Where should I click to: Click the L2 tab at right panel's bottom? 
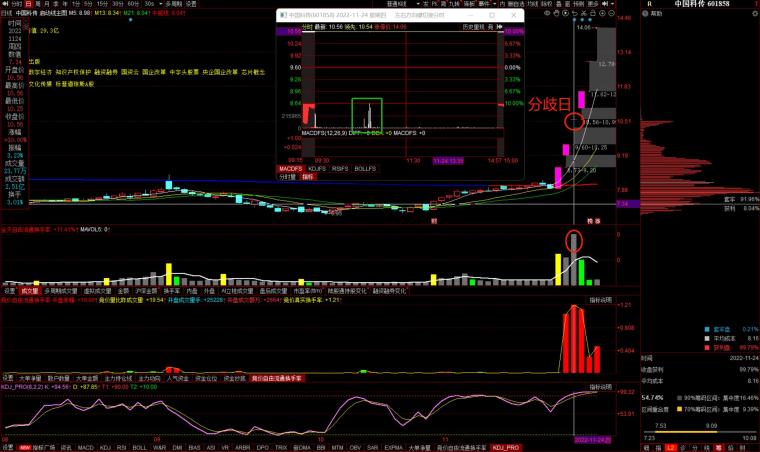point(671,448)
